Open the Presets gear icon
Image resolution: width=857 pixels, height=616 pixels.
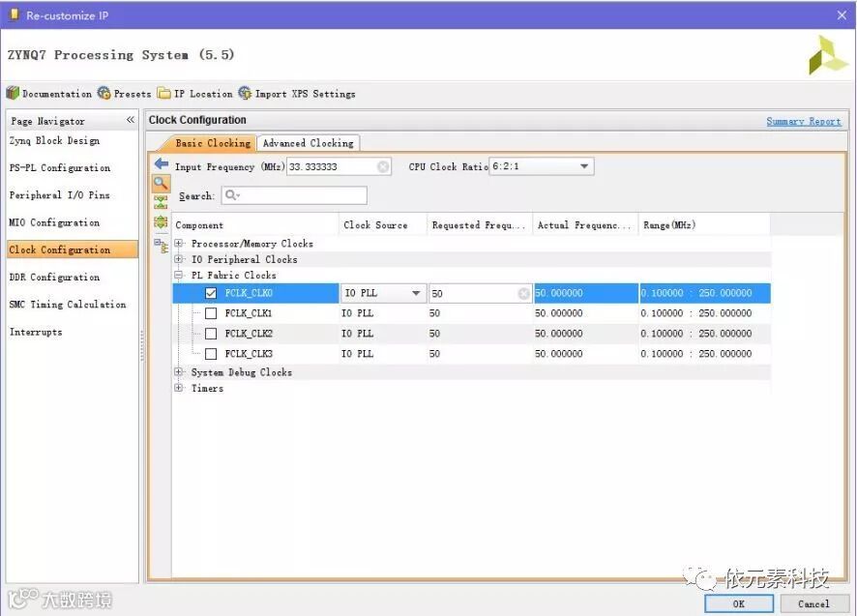(103, 93)
